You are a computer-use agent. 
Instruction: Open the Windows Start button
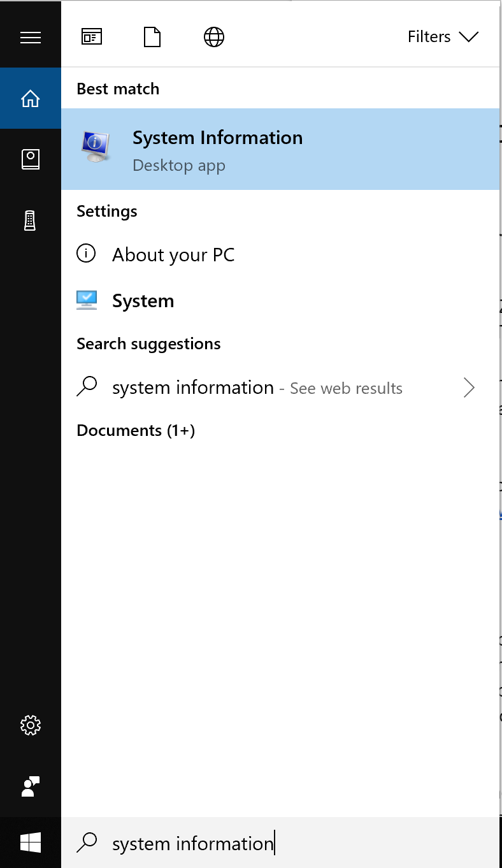31,843
